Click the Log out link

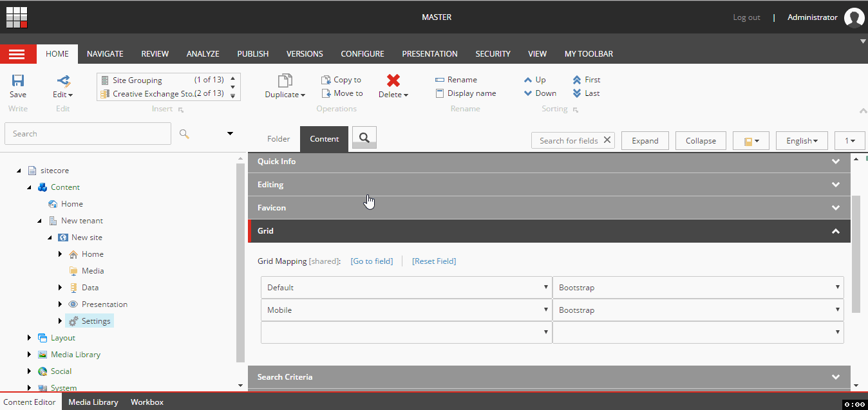(x=746, y=17)
